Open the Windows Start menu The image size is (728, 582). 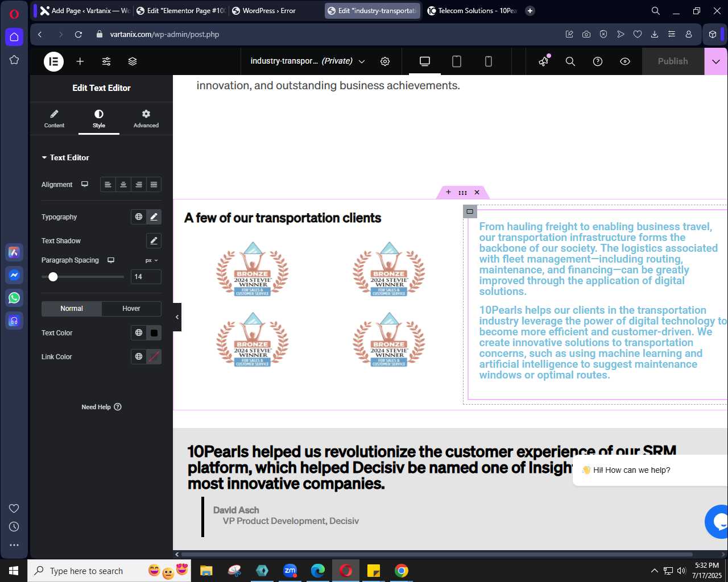click(x=14, y=571)
